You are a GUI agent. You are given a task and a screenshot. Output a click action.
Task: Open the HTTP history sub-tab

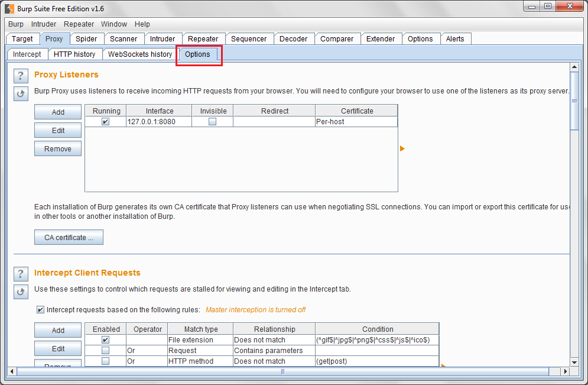(74, 54)
